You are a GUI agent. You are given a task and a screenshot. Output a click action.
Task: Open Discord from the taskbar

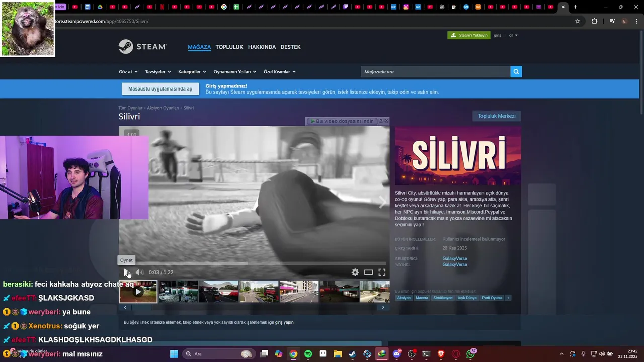[397, 354]
